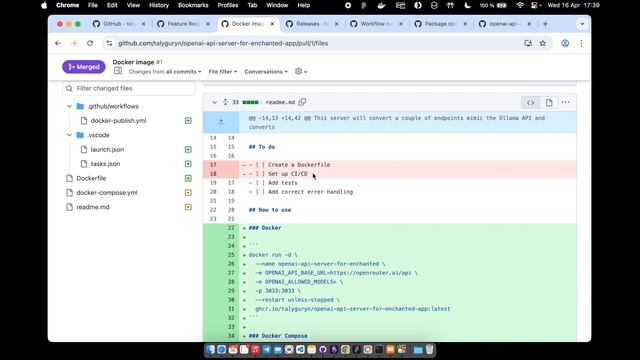Image resolution: width=640 pixels, height=360 pixels.
Task: Open launch.json in file tree
Action: click(107, 149)
